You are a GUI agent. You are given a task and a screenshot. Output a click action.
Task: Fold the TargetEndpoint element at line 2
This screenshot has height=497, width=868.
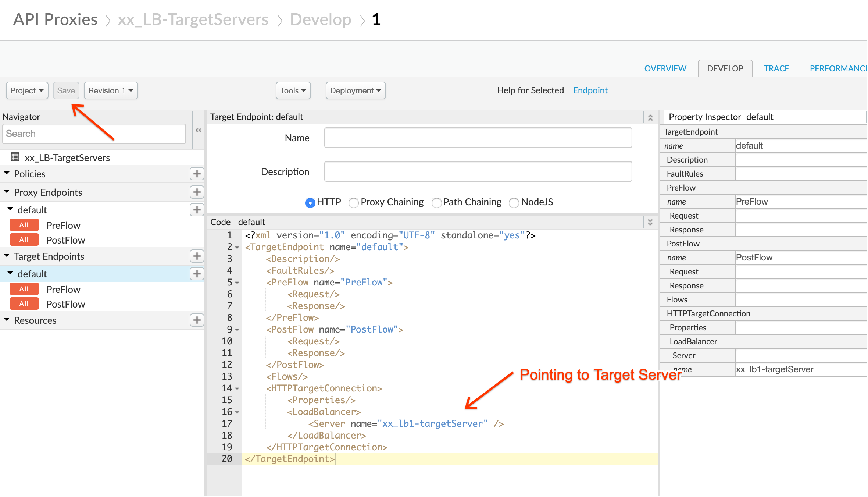click(237, 248)
